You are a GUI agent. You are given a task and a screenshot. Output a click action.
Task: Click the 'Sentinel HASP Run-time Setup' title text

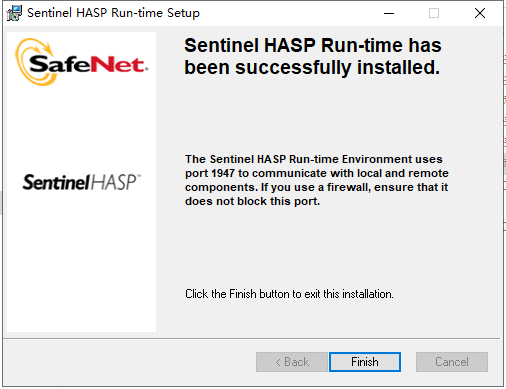pos(113,13)
